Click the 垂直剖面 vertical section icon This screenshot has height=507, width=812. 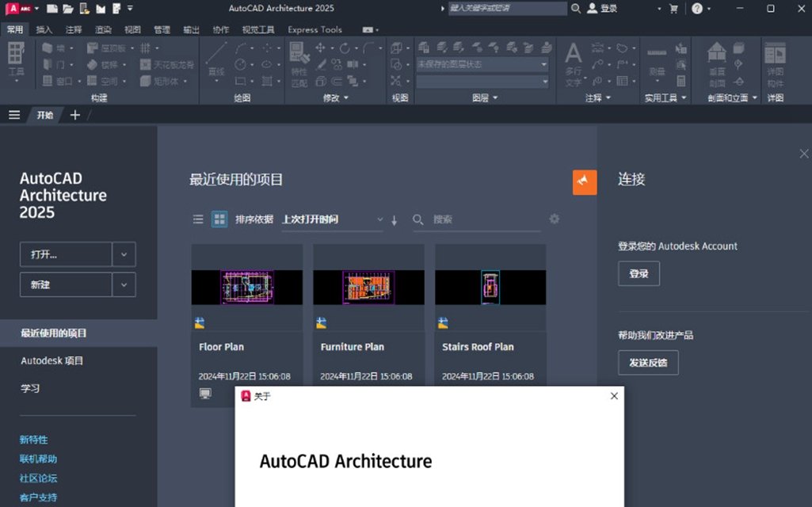point(717,64)
